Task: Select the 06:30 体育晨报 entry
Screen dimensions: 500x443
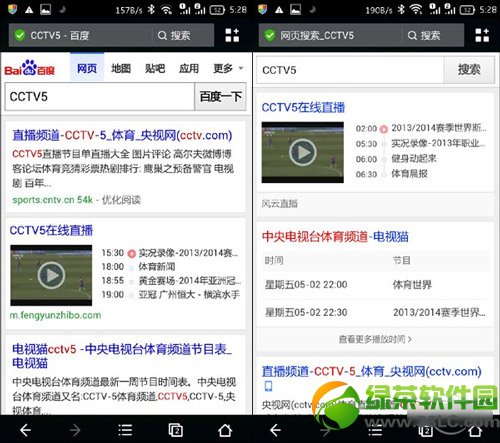Action: 392,174
